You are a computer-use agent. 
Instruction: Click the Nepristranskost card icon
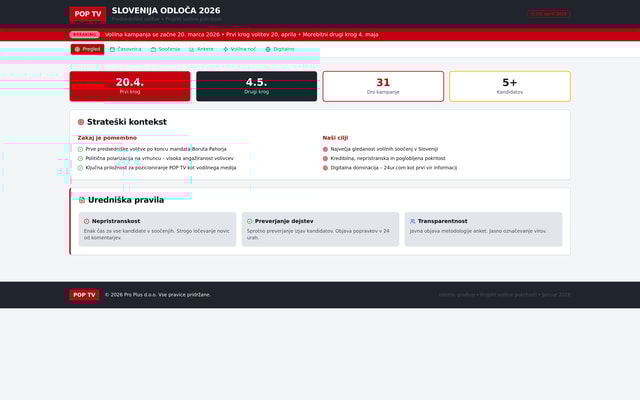pos(87,220)
